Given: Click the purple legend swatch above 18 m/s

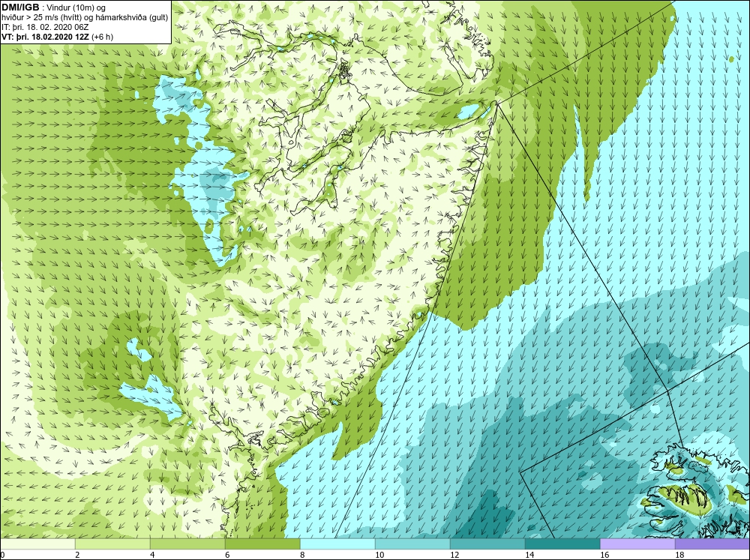Looking at the screenshot, I should click(x=712, y=544).
